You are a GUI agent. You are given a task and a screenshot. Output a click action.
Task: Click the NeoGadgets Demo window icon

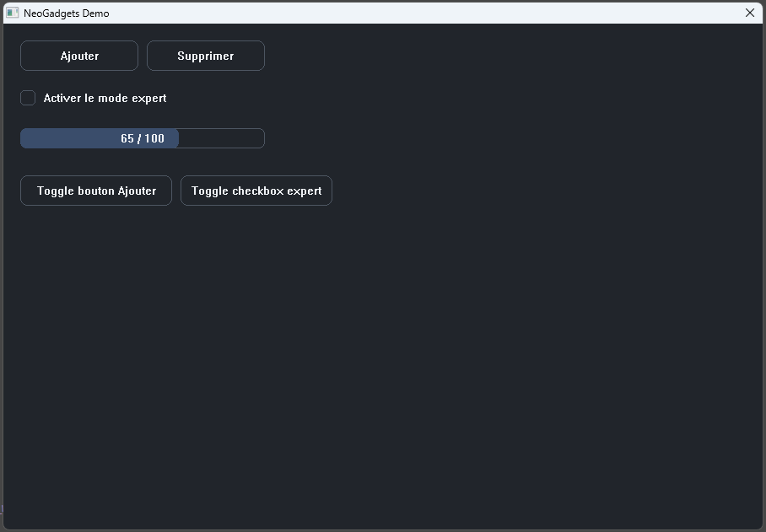(12, 13)
